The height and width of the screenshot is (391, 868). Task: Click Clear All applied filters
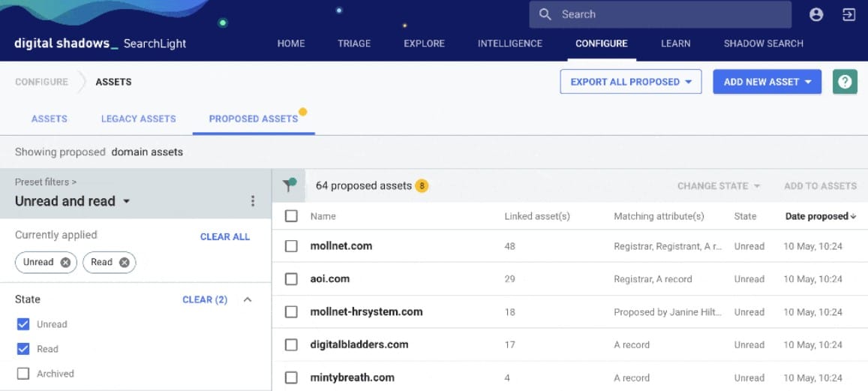[x=225, y=237]
